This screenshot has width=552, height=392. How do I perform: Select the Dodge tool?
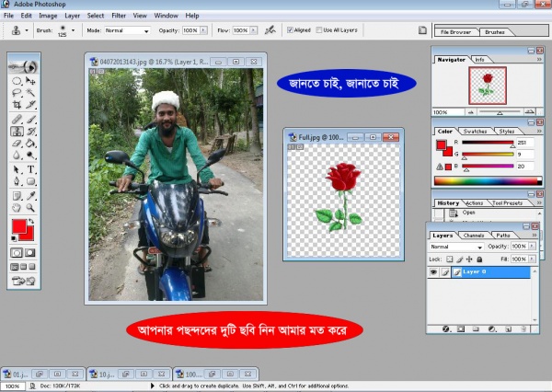[30, 155]
